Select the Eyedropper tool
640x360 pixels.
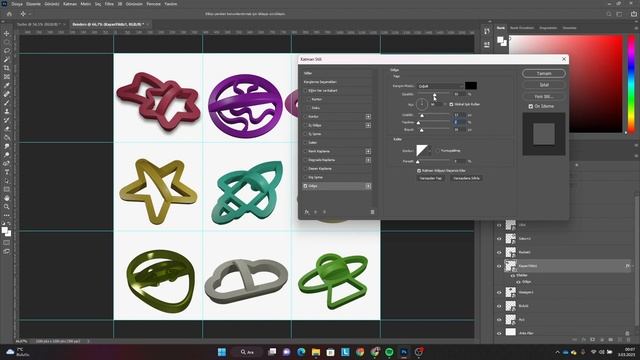[x=7, y=85]
